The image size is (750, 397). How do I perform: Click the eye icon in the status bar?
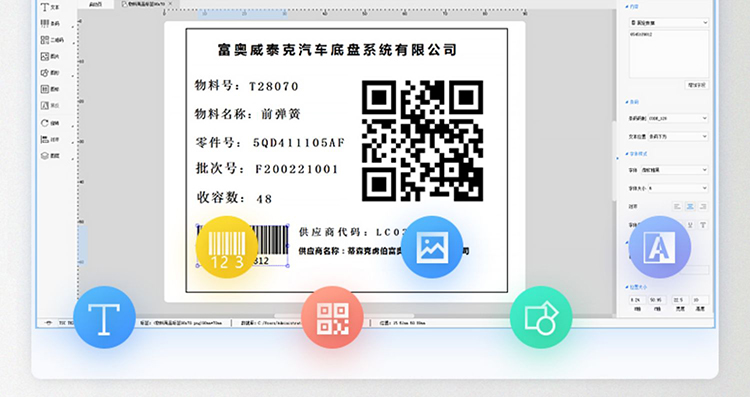[48, 323]
